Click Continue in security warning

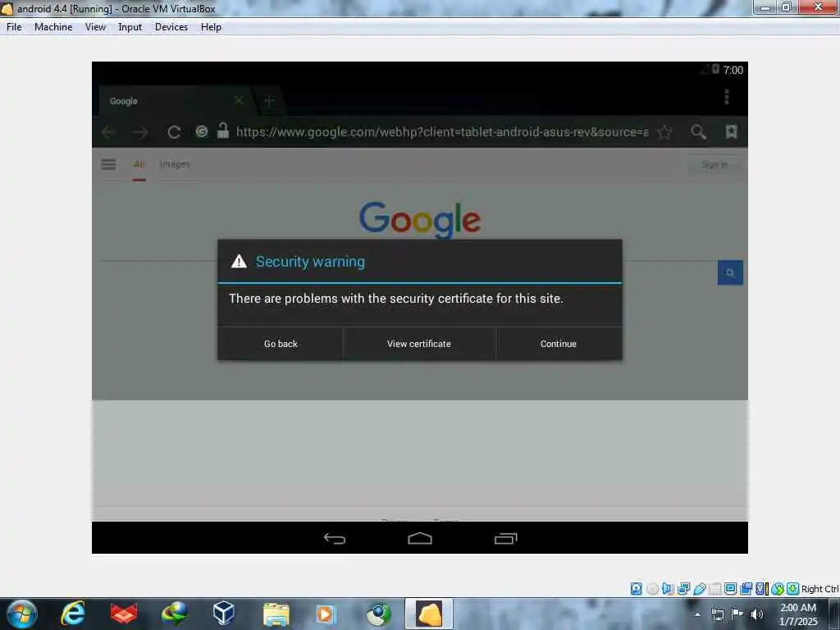coord(558,344)
